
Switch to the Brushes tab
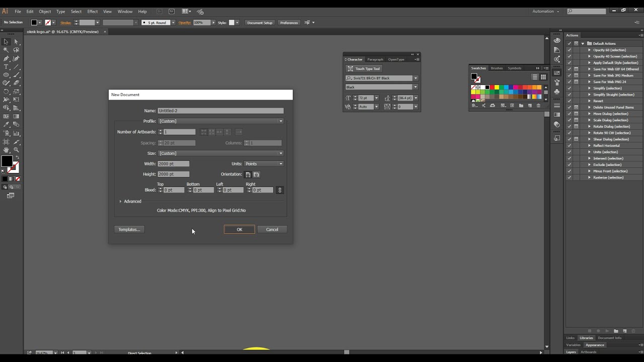[x=497, y=68]
